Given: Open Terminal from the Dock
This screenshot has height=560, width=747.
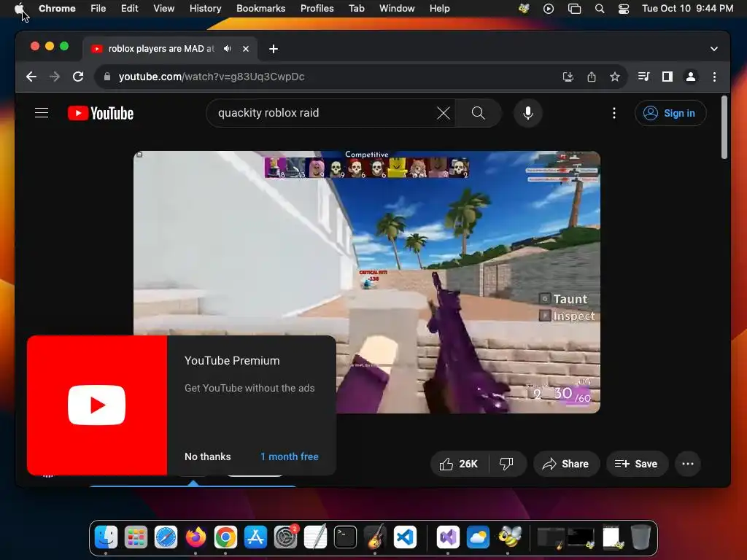Looking at the screenshot, I should 345,537.
